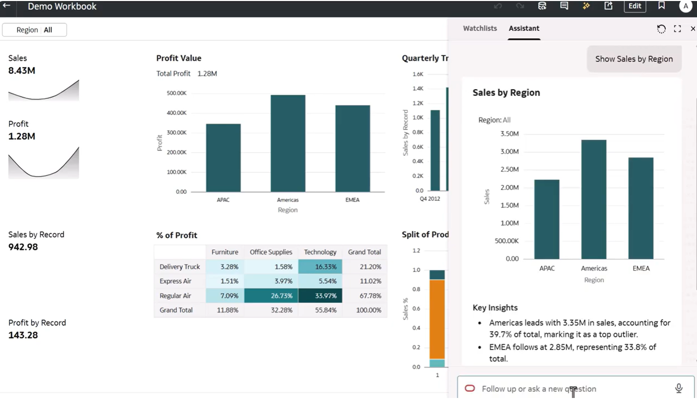Click the bookmark icon in header
The width and height of the screenshot is (697, 401).
click(661, 6)
